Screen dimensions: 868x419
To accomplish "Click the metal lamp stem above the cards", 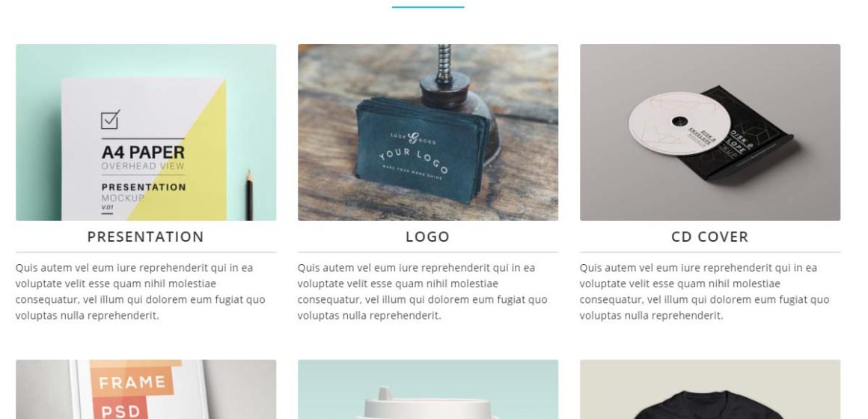I will point(444,64).
